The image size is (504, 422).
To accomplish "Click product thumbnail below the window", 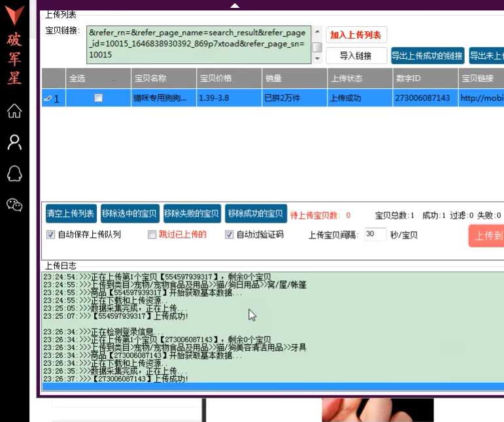I will (x=378, y=410).
